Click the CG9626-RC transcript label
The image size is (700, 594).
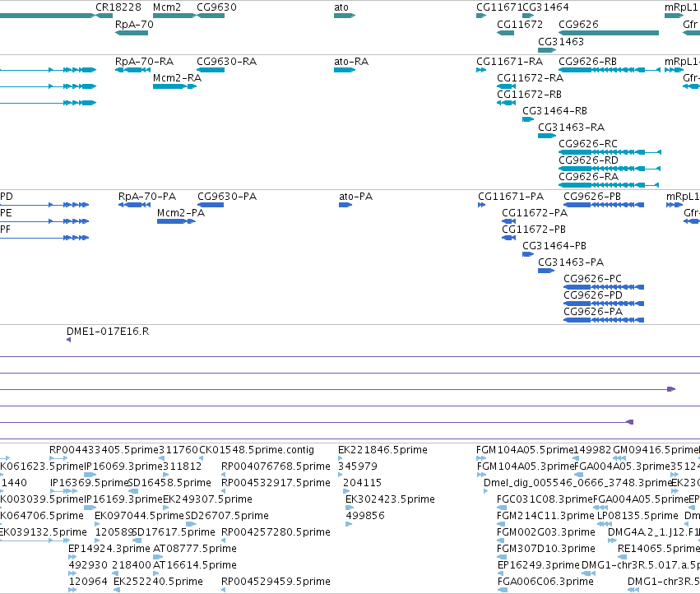588,144
